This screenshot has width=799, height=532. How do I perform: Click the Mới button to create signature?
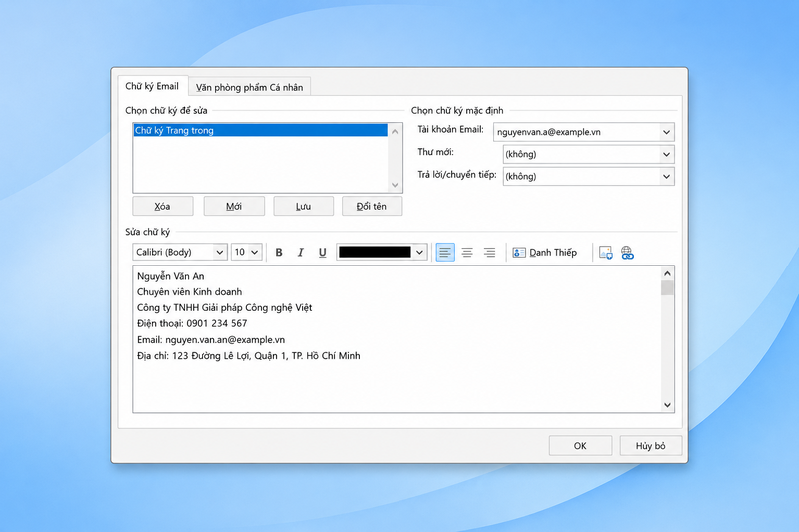click(x=234, y=207)
